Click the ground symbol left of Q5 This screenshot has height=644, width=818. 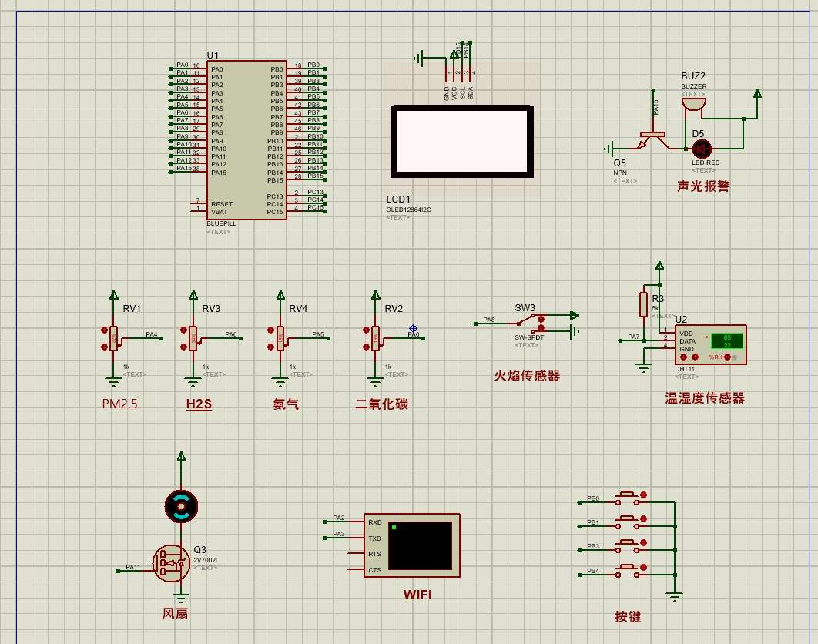608,149
